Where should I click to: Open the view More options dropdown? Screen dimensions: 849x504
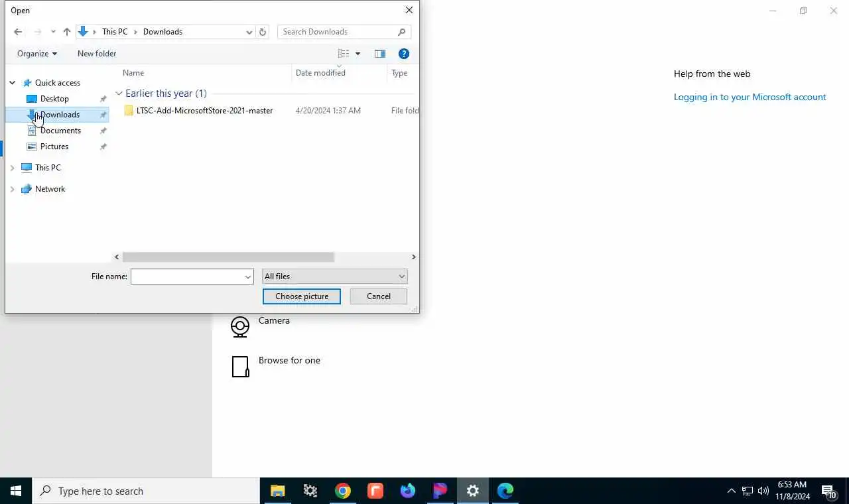[358, 54]
